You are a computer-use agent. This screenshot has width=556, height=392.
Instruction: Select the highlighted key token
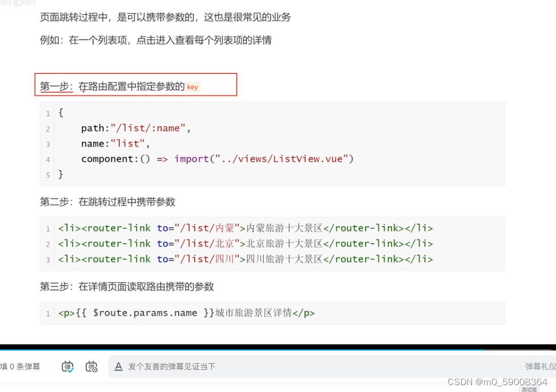(192, 87)
